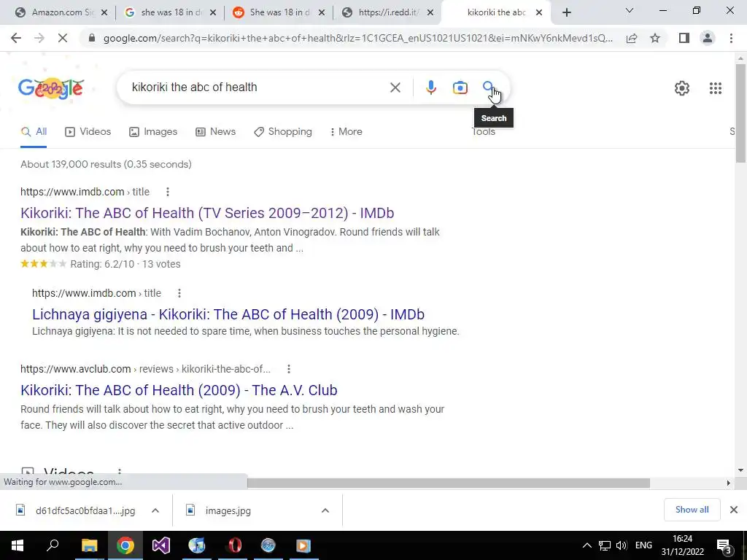Stop loading the page

coord(63,38)
